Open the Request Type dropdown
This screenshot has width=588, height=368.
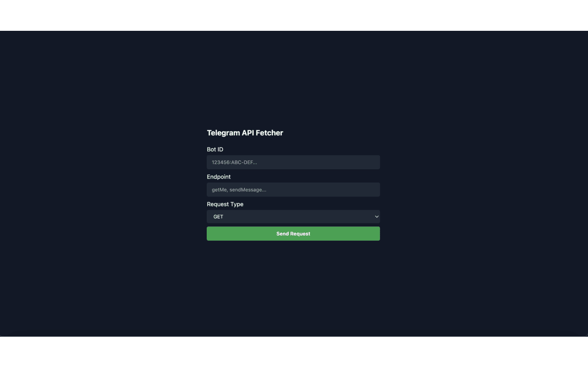pyautogui.click(x=293, y=217)
